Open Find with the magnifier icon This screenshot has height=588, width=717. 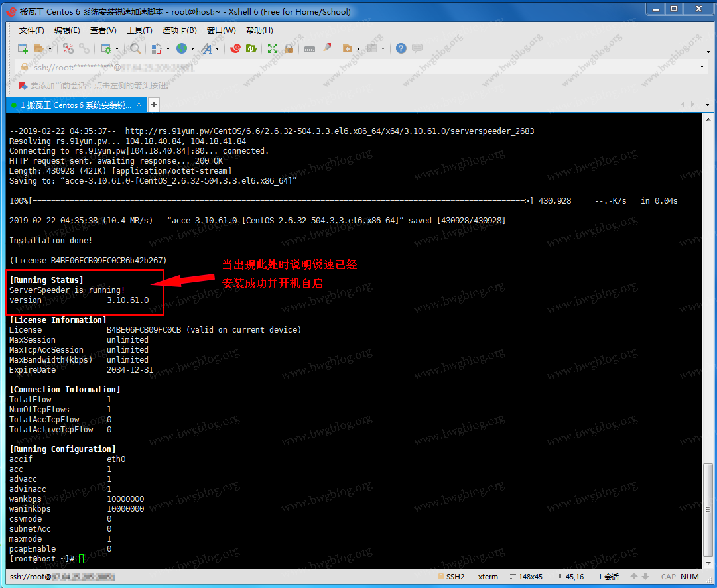tap(135, 48)
